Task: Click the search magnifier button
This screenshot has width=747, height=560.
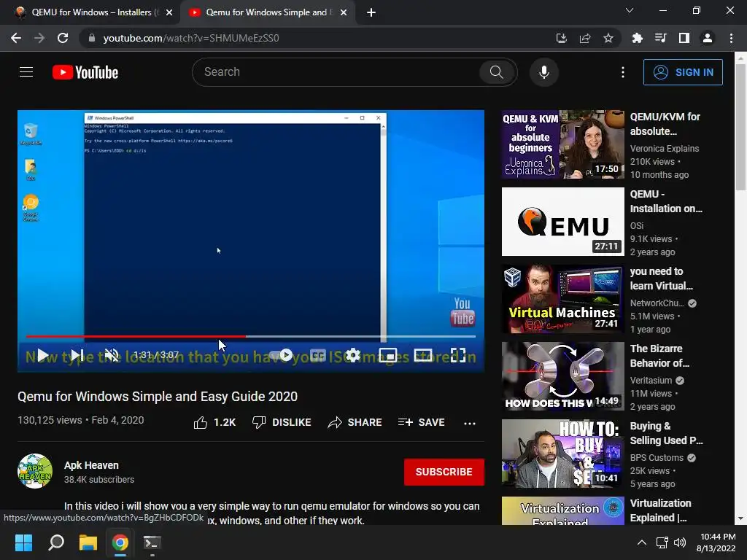Action: (x=496, y=72)
